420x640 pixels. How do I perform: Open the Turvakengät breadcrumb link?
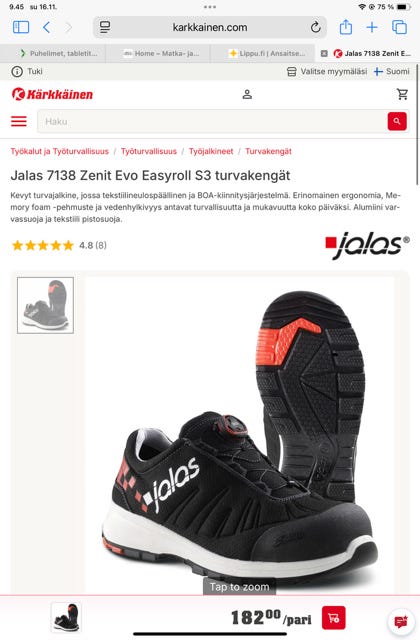tap(268, 151)
